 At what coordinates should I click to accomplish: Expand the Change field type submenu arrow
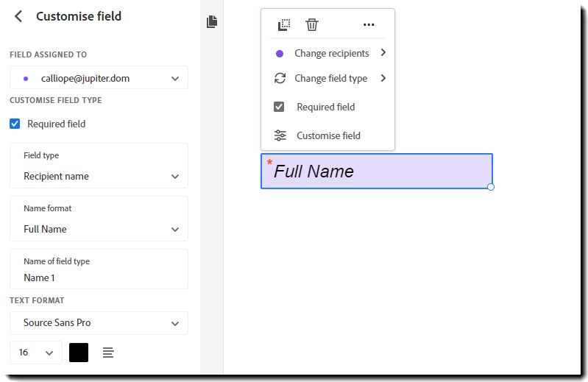(x=383, y=78)
